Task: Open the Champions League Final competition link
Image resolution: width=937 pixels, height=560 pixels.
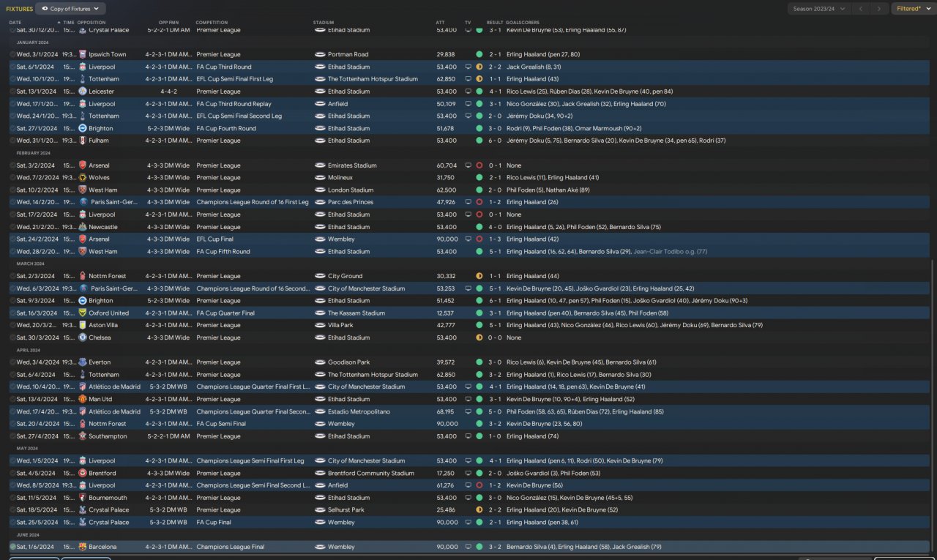Action: (x=232, y=547)
